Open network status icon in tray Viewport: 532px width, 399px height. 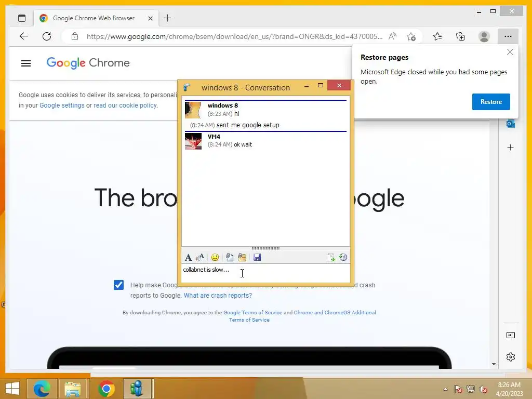[471, 389]
